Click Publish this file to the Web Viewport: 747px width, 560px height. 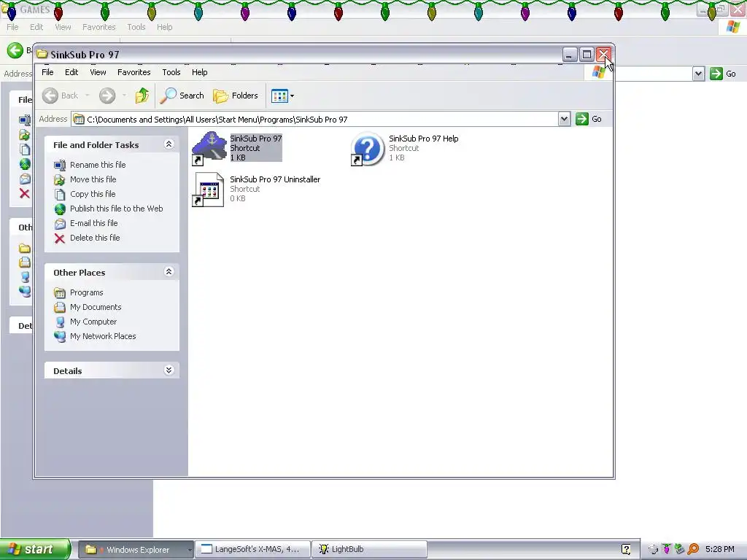coord(116,209)
